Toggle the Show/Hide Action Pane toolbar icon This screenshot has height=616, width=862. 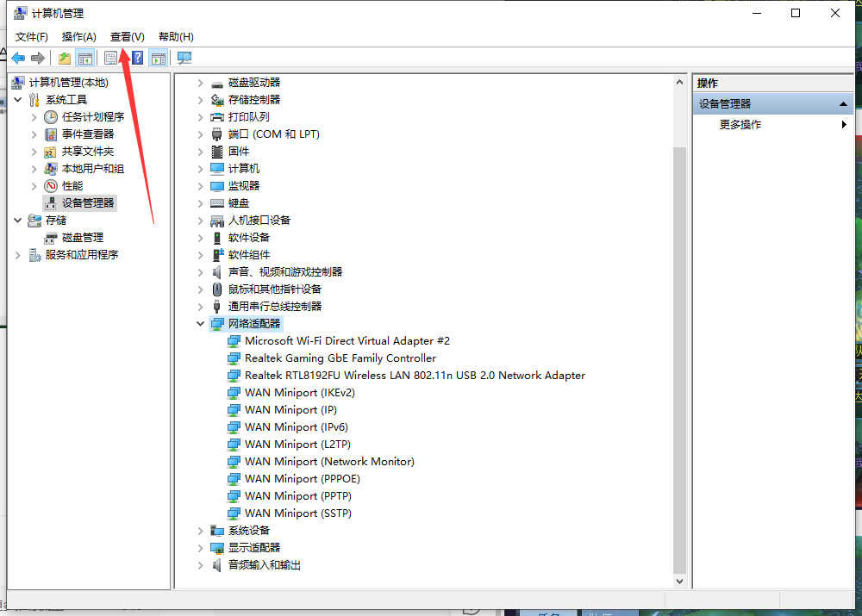tap(159, 58)
